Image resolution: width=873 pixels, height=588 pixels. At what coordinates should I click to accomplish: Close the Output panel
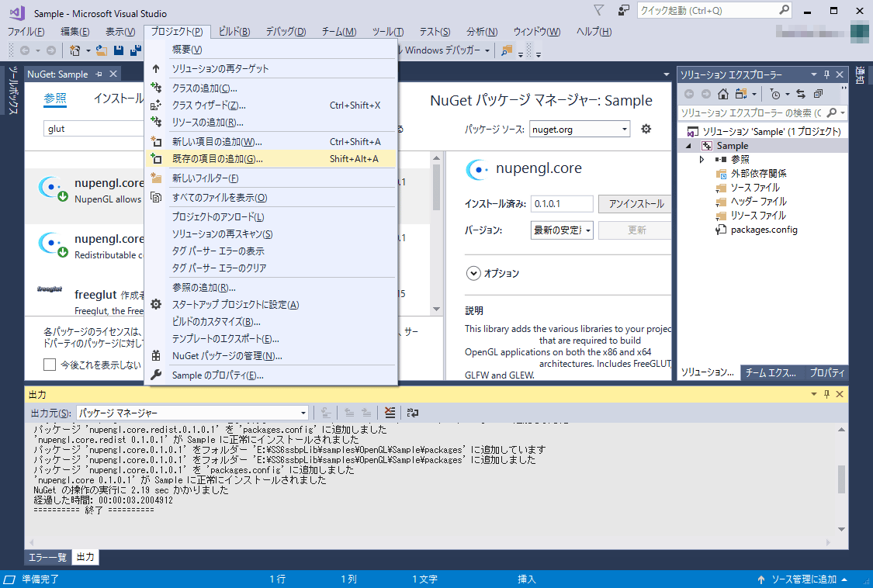click(840, 394)
